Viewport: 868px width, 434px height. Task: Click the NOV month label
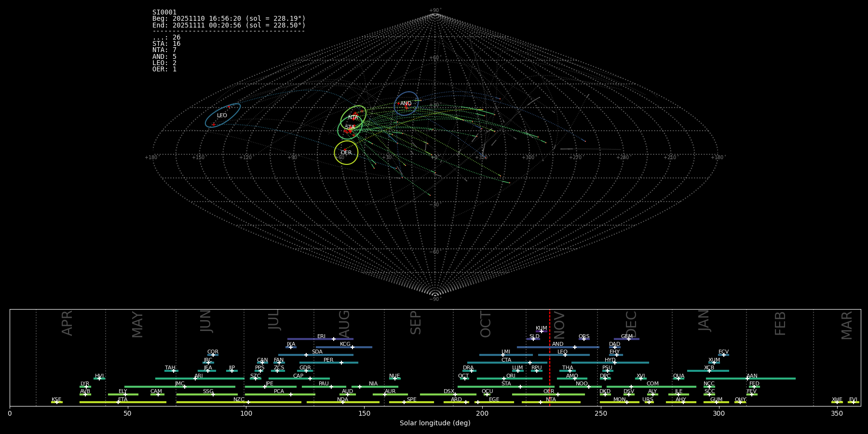click(x=559, y=325)
